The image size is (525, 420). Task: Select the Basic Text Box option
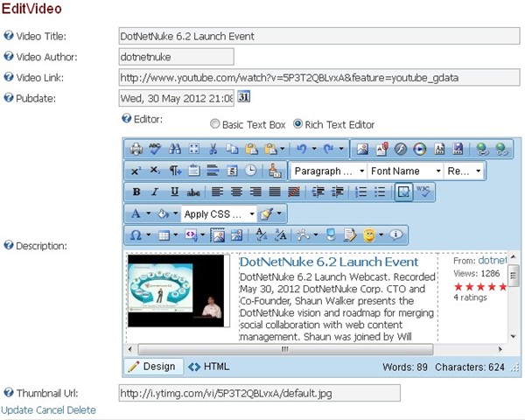click(x=215, y=124)
